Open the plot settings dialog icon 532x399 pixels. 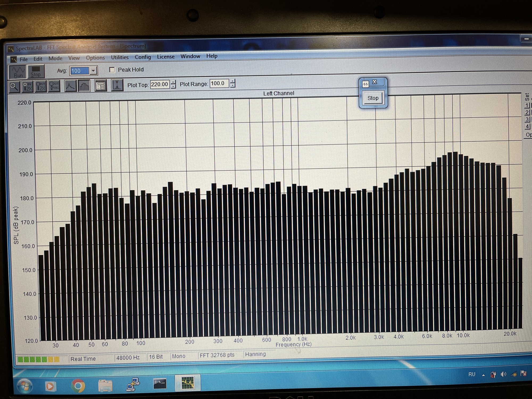pyautogui.click(x=101, y=86)
